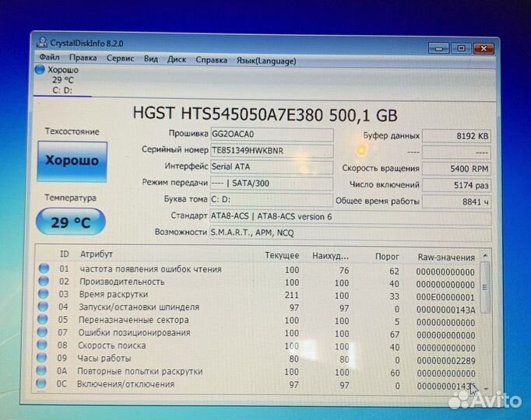Click the Наихуд... column header

coord(330,256)
